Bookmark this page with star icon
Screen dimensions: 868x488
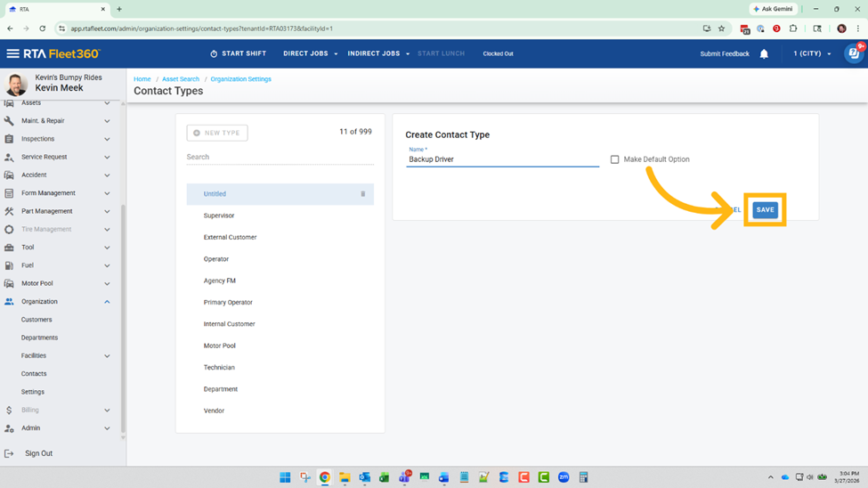pos(721,28)
